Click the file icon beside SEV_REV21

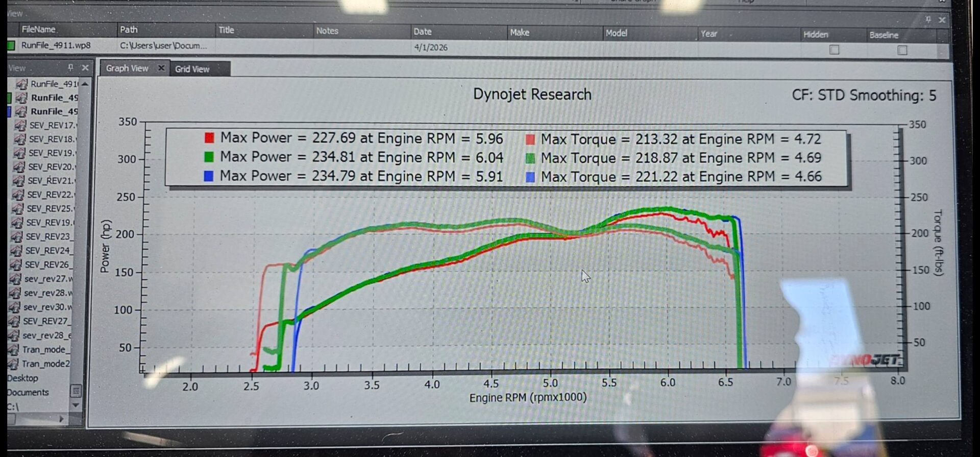(x=19, y=180)
